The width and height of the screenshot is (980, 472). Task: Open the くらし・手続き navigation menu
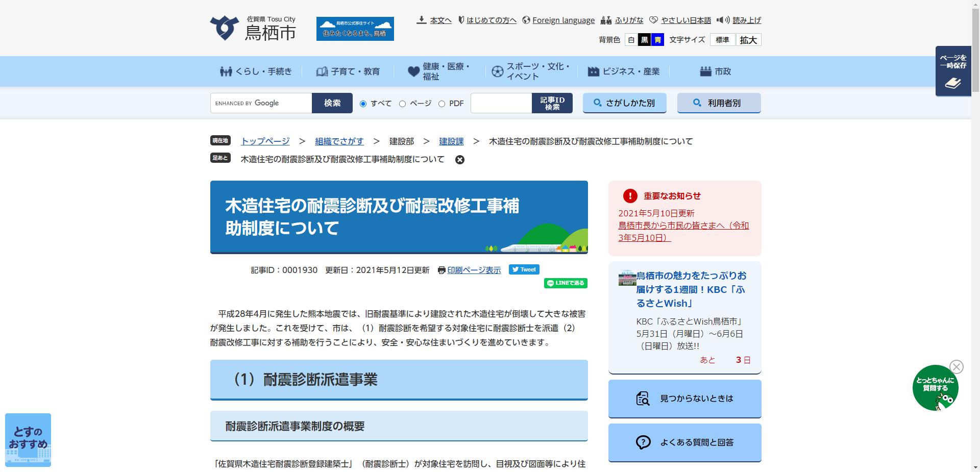(x=257, y=71)
